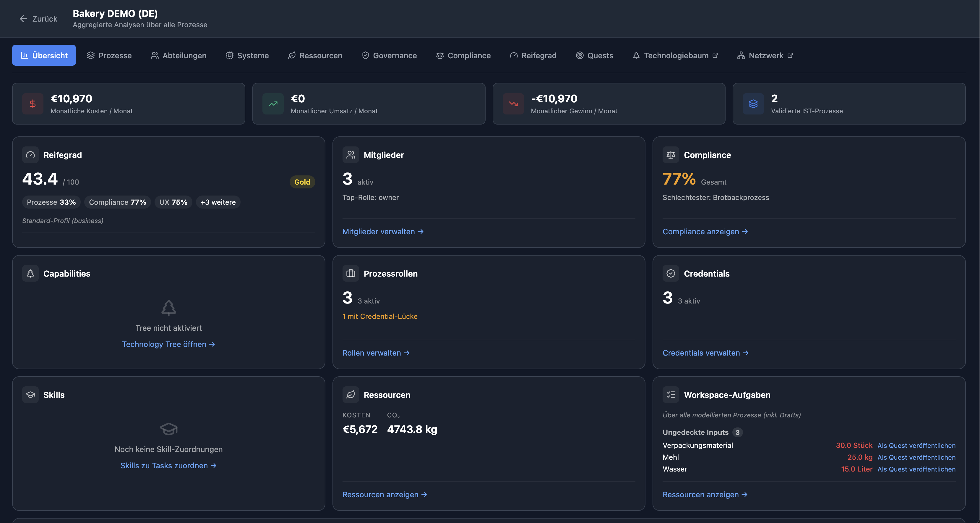The width and height of the screenshot is (980, 523).
Task: Click the 77% Gesamt compliance value
Action: 679,179
